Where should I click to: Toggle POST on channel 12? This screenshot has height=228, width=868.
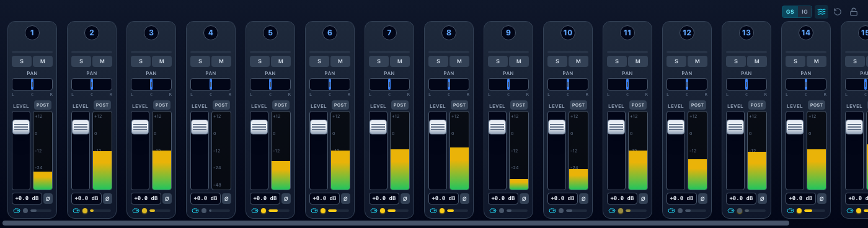click(697, 105)
